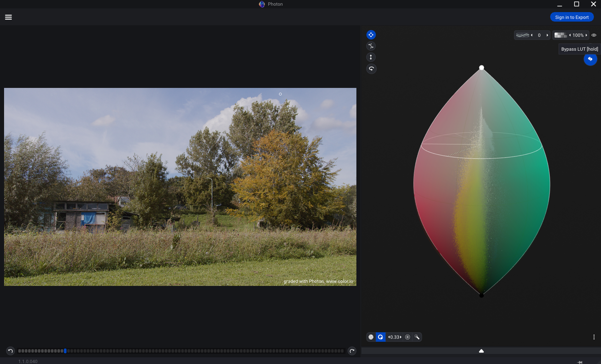Click the sample point circle on the photo
Image resolution: width=601 pixels, height=364 pixels.
(x=280, y=94)
